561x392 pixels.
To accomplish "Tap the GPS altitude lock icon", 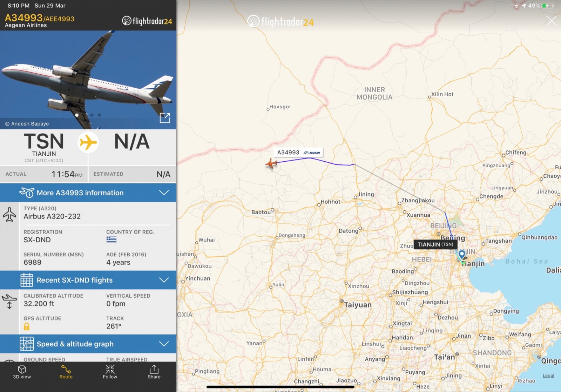I will point(27,326).
